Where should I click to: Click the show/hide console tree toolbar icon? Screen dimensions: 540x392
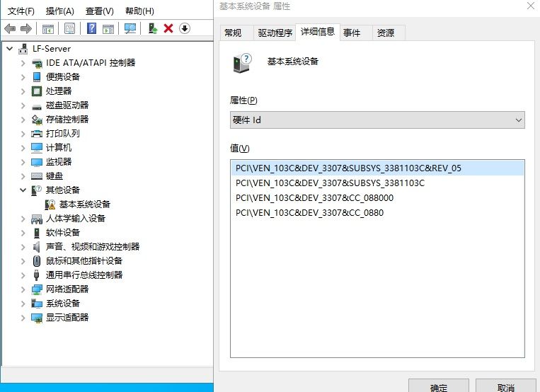pyautogui.click(x=48, y=28)
